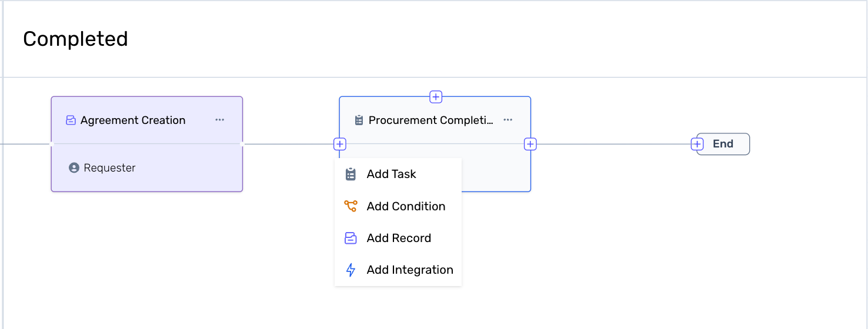Pick Add Integration menu entry

pos(410,270)
